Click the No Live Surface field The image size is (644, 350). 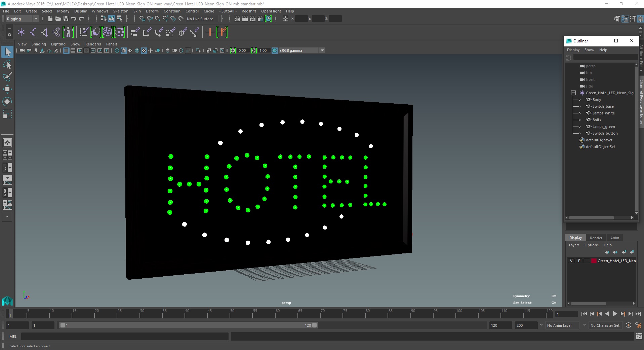point(202,19)
